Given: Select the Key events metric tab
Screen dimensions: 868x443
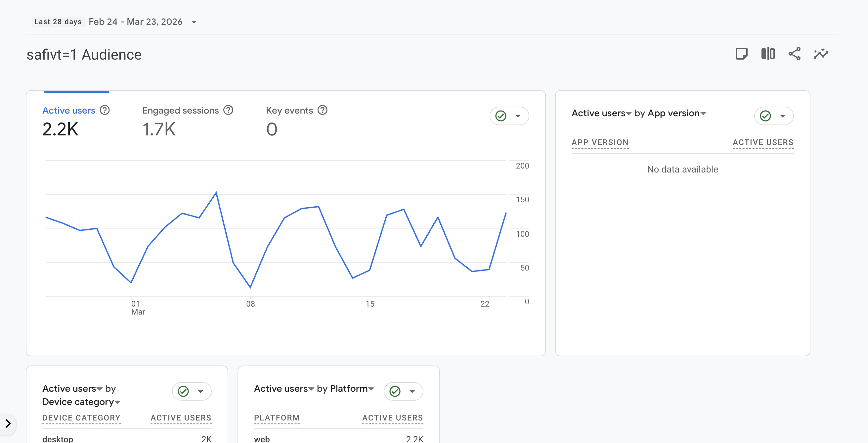Looking at the screenshot, I should pyautogui.click(x=289, y=111).
